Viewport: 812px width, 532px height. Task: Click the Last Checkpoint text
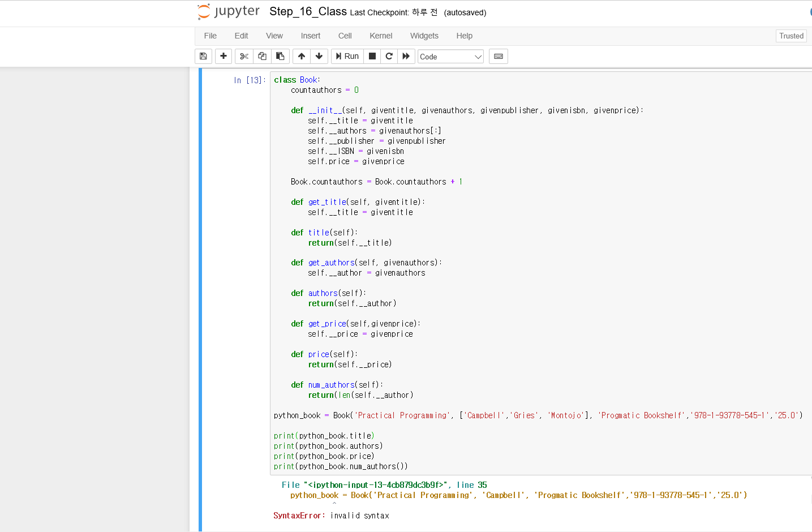click(394, 12)
